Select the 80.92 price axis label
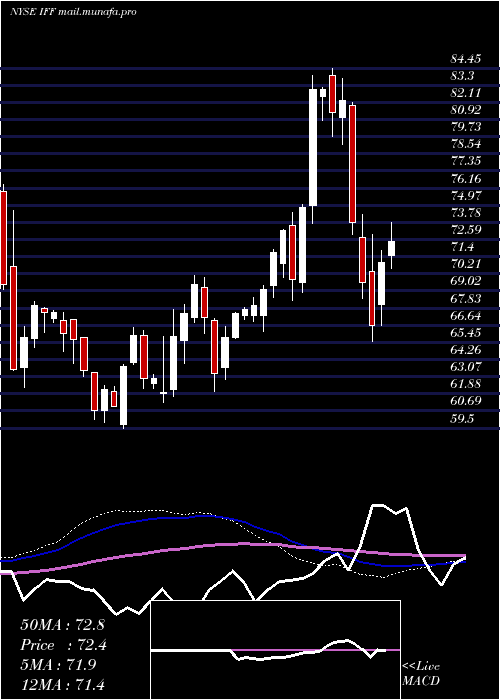The height and width of the screenshot is (700, 500). (465, 110)
